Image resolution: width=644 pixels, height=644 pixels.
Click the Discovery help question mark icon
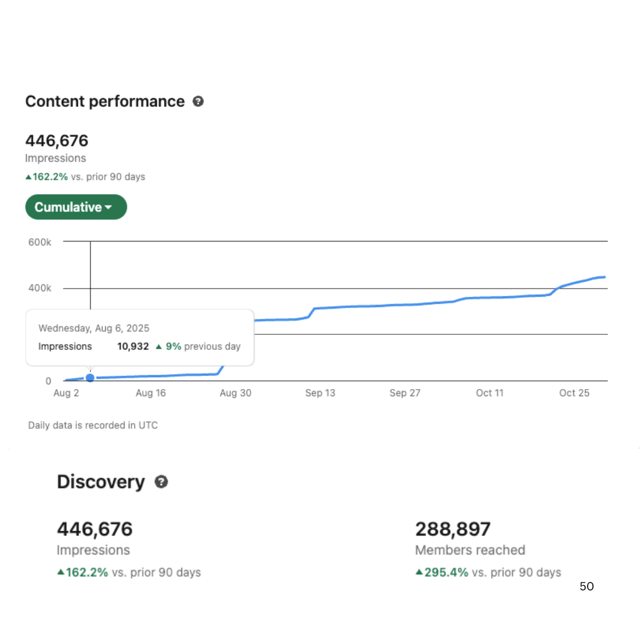click(x=162, y=482)
